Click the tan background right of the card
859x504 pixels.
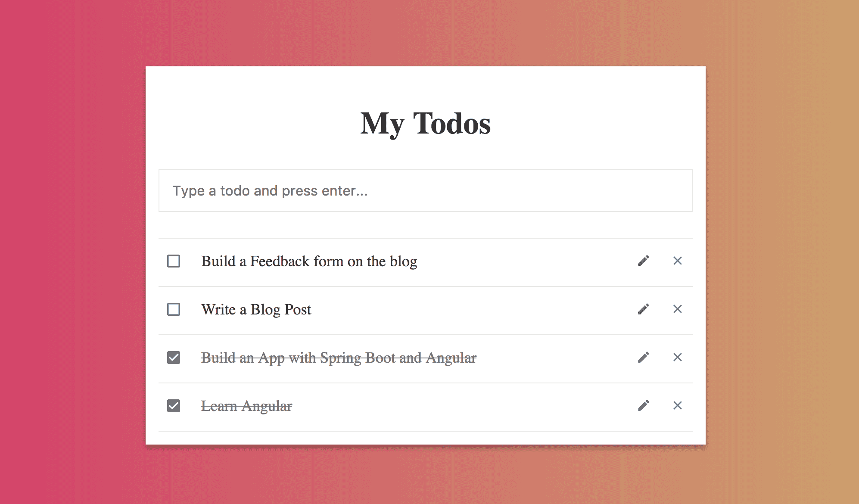(782, 252)
